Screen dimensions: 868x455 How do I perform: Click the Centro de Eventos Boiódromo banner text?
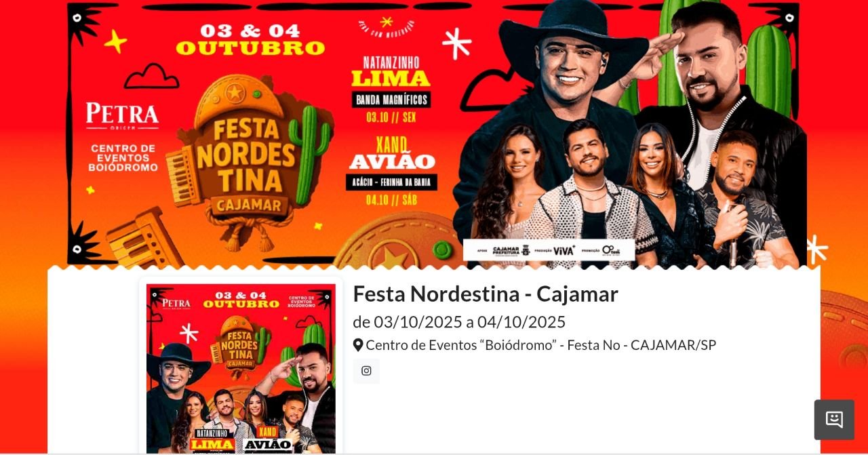point(124,157)
